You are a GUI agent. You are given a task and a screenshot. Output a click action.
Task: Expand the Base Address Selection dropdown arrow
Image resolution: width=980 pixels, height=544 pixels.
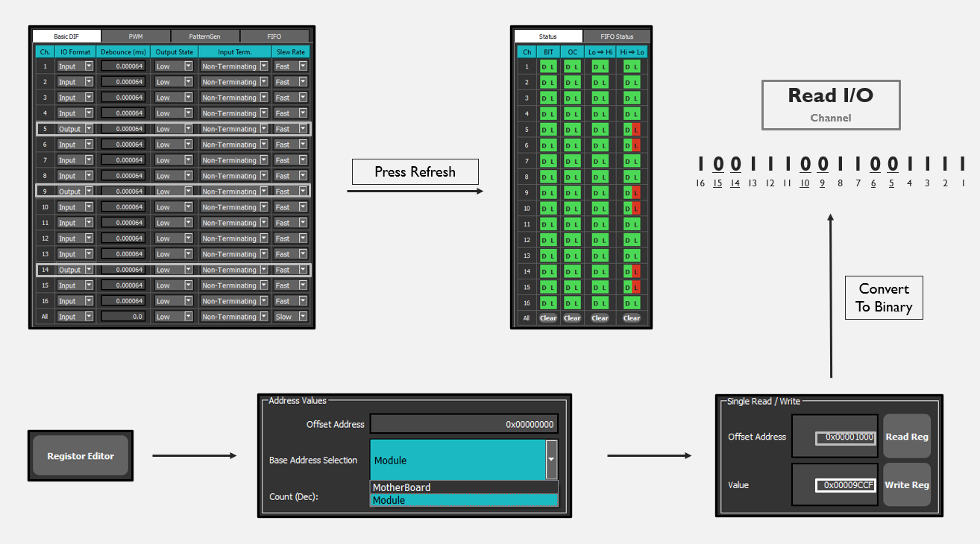551,460
